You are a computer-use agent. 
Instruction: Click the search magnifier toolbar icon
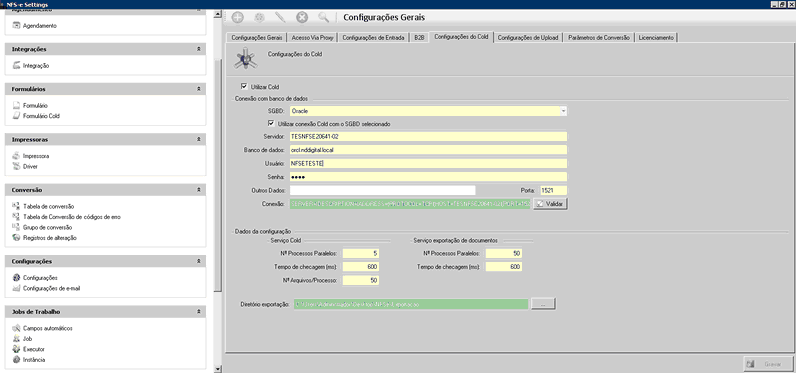point(323,17)
